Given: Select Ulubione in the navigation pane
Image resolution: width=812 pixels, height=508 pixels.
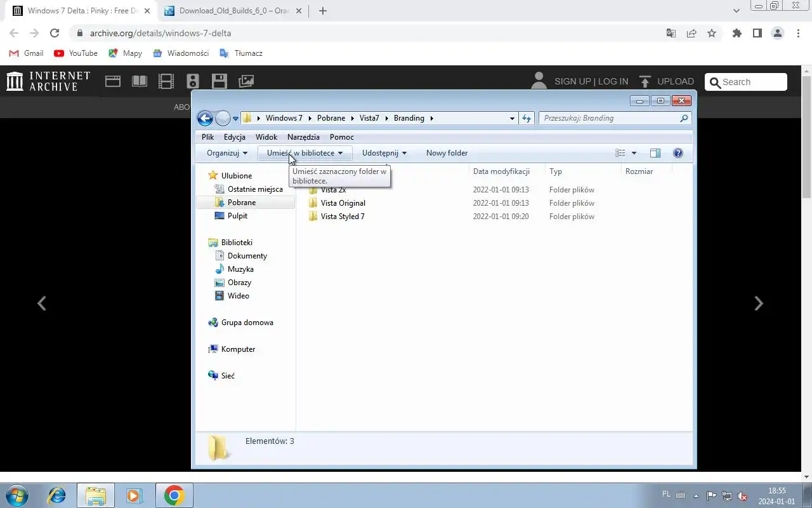Looking at the screenshot, I should 237,176.
